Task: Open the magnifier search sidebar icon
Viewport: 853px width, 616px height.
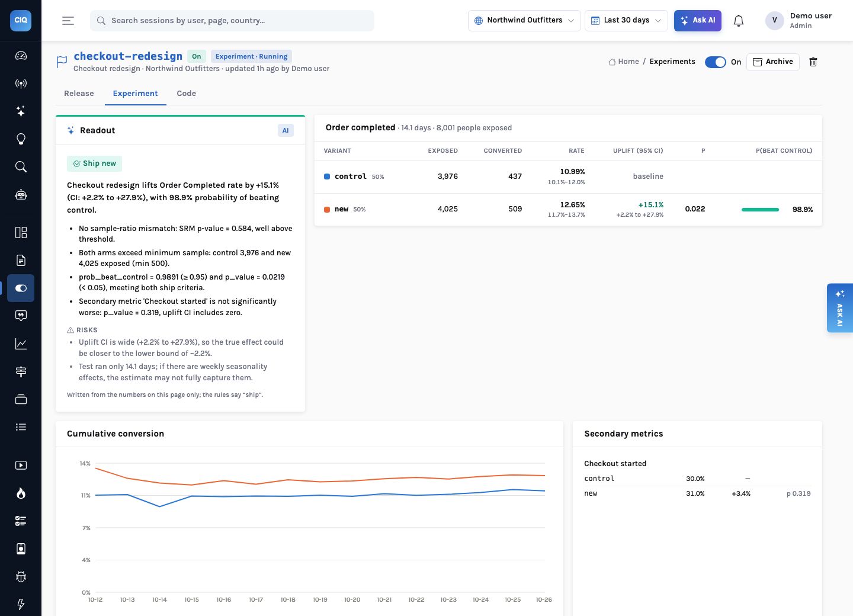Action: coord(21,167)
